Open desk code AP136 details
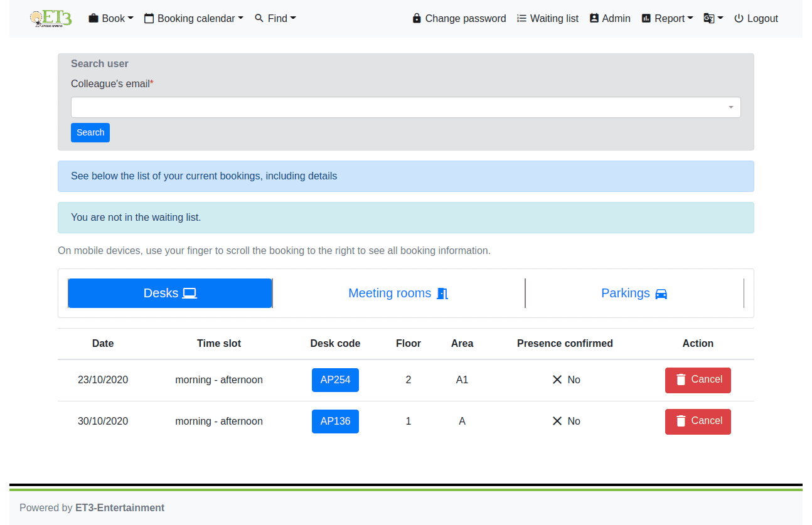 (x=335, y=422)
